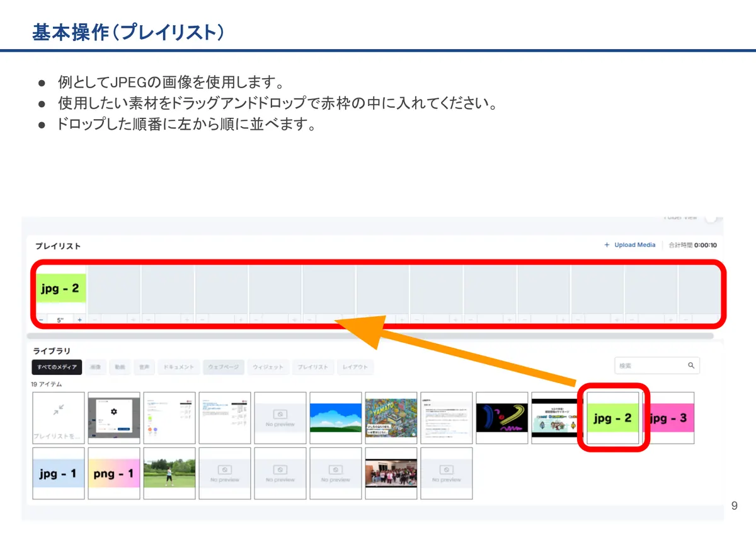Image resolution: width=756 pixels, height=535 pixels.
Task: Select the person on green field thumbnail
Action: [x=169, y=473]
